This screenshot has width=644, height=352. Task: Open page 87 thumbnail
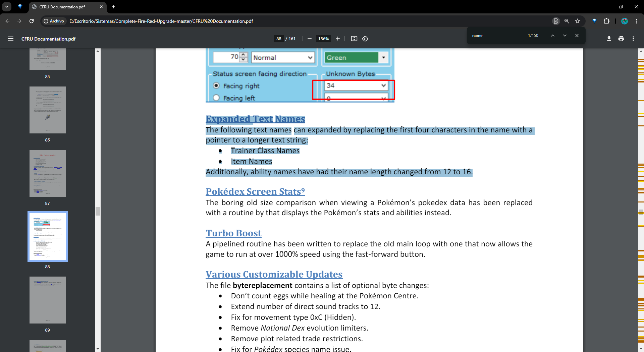tap(48, 173)
